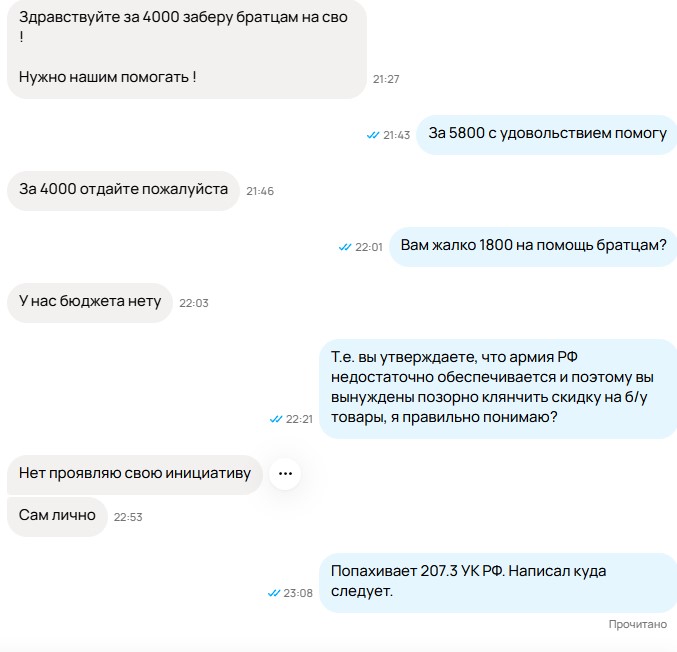Select the message 'У нас бюджета нету'
This screenshot has width=677, height=652.
point(90,303)
